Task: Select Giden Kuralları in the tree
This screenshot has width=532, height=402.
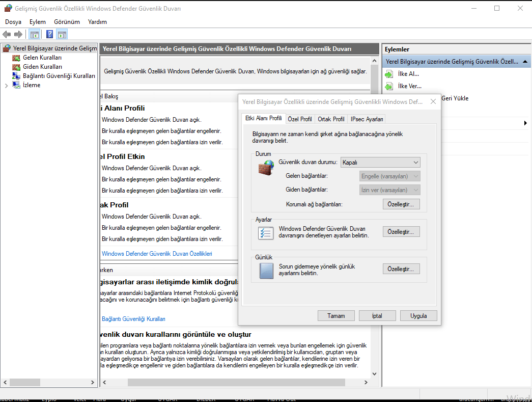Action: point(42,67)
